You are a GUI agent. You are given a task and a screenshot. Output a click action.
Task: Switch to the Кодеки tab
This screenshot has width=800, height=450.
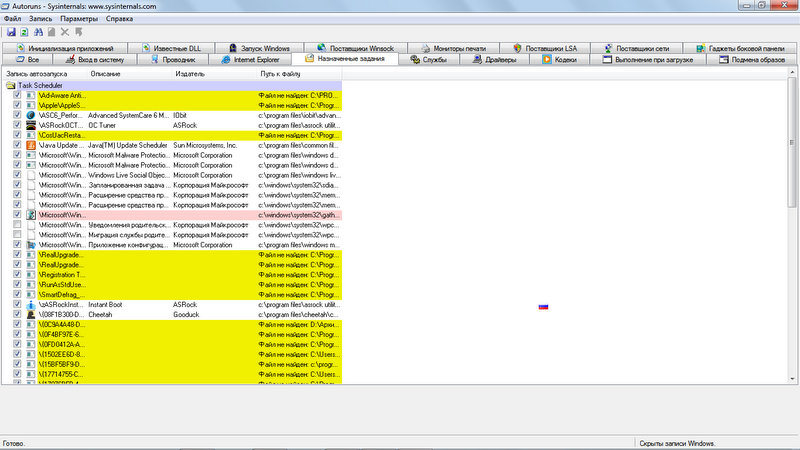[559, 60]
